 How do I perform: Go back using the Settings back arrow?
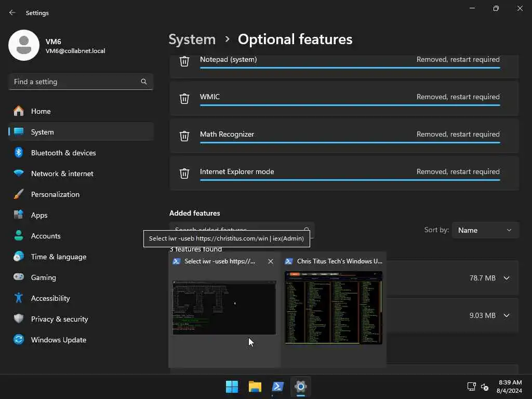(x=12, y=12)
